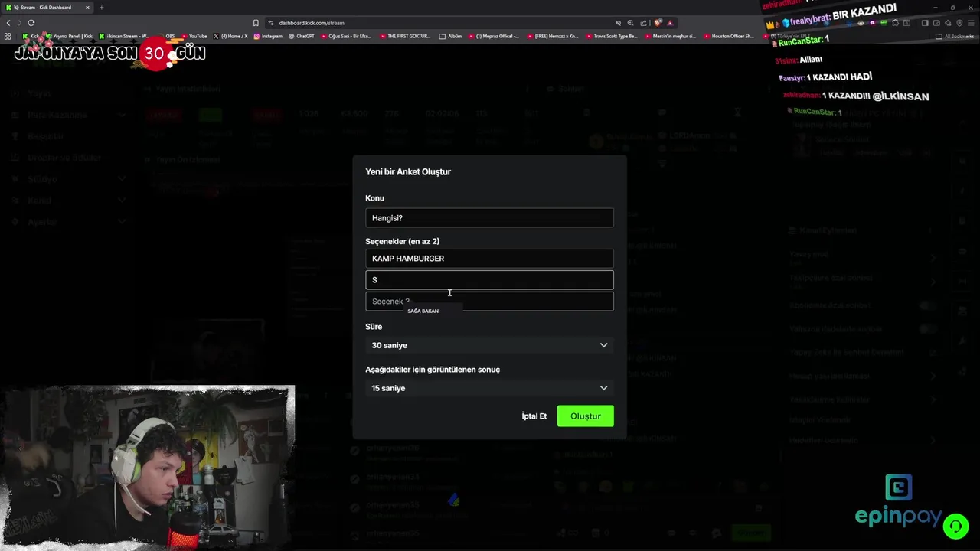Close the Stream - Kick Dashboard tab
980x551 pixels.
[87, 8]
